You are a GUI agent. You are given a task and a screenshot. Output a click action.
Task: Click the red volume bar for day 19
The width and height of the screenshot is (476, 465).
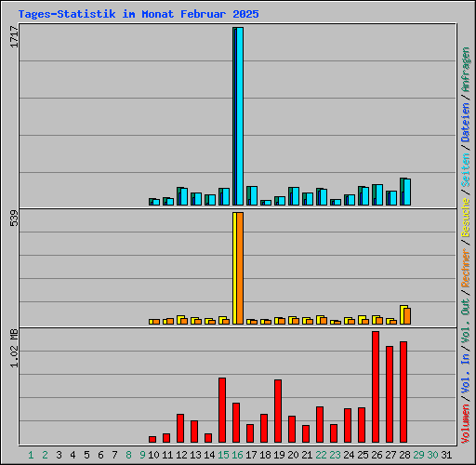pyautogui.click(x=278, y=411)
